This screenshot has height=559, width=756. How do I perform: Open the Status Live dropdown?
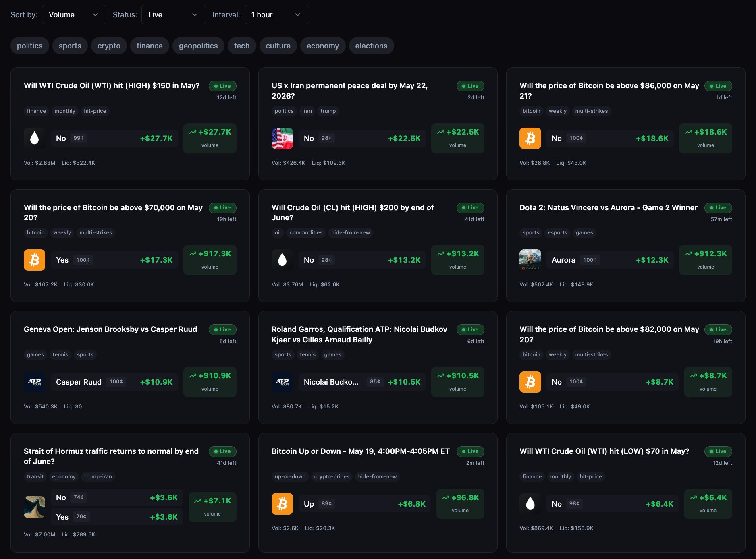(x=174, y=14)
